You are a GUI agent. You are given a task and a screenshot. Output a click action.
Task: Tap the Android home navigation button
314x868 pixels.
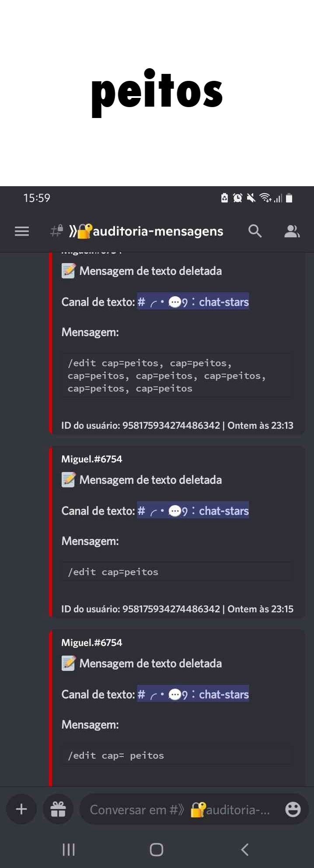(x=157, y=850)
